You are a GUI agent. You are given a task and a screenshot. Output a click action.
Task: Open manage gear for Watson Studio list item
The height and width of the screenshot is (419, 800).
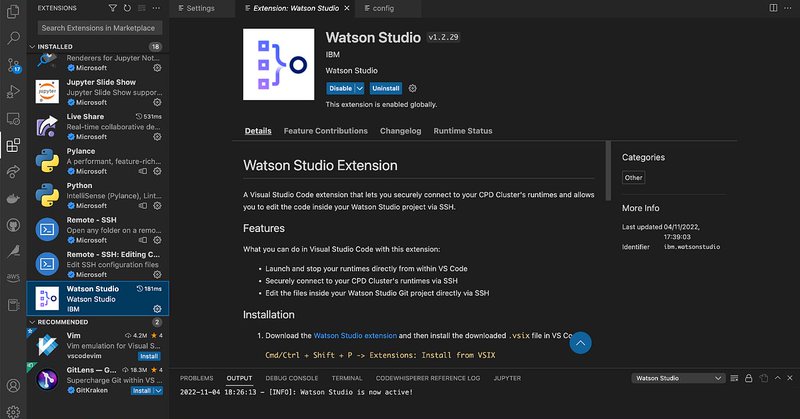click(x=157, y=309)
